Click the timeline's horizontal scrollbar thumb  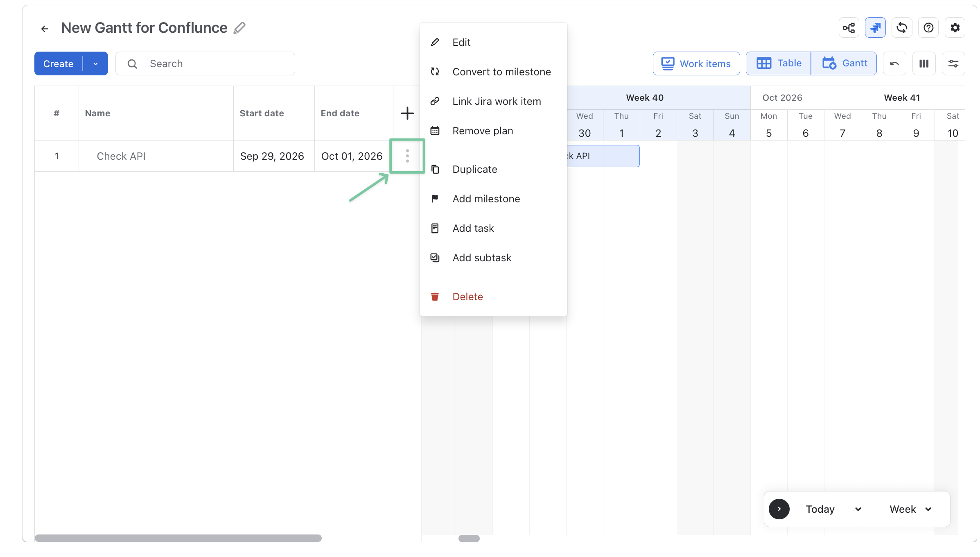pos(469,538)
